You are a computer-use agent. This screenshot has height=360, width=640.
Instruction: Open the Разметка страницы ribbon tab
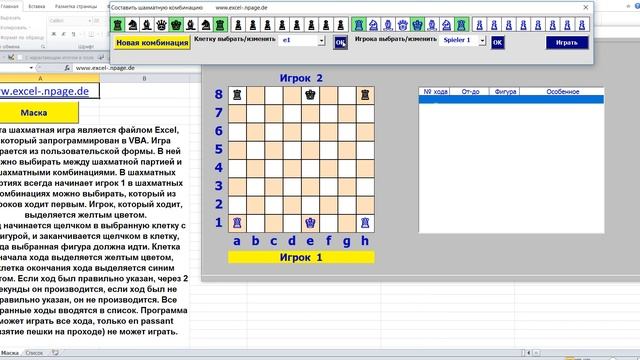[x=76, y=7]
